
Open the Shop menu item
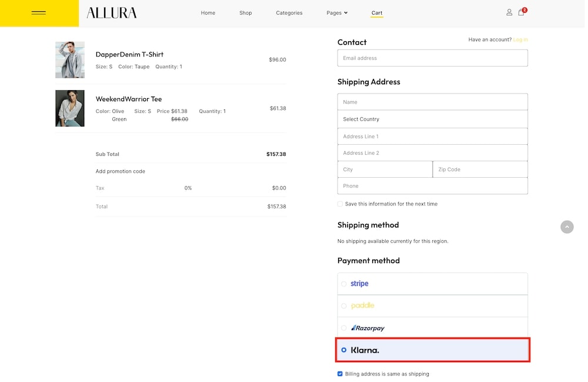pos(246,13)
